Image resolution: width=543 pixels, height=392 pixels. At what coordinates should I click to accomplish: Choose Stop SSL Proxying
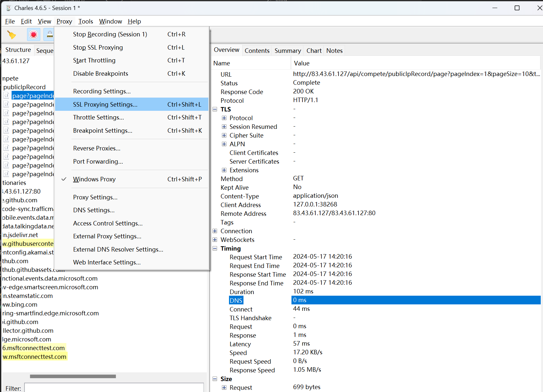tap(132, 47)
